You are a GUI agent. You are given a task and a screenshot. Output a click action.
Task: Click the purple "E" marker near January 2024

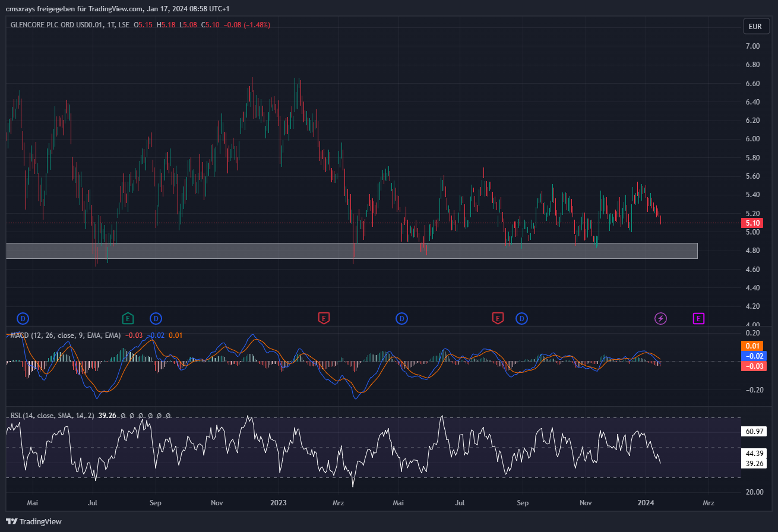pyautogui.click(x=698, y=318)
